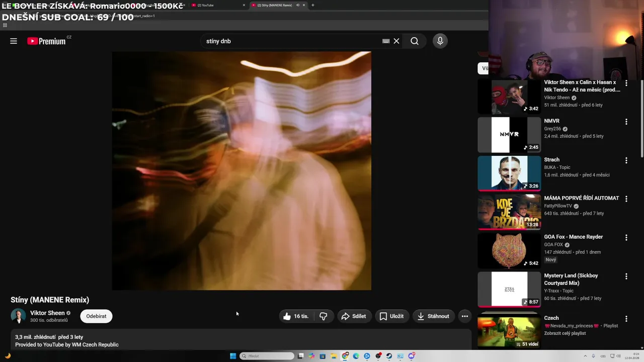Viewport: 644px width, 362px height.
Task: Open the YouTube hamburger guide menu
Action: click(14, 41)
